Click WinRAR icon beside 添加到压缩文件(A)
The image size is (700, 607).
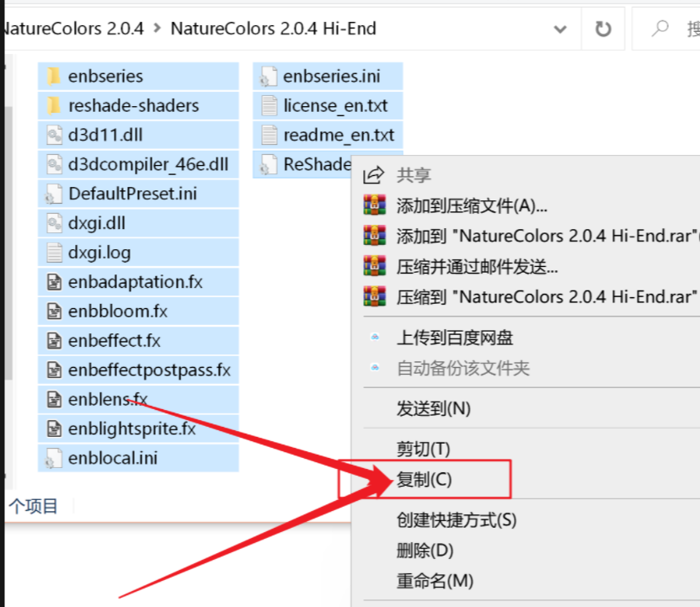point(375,205)
